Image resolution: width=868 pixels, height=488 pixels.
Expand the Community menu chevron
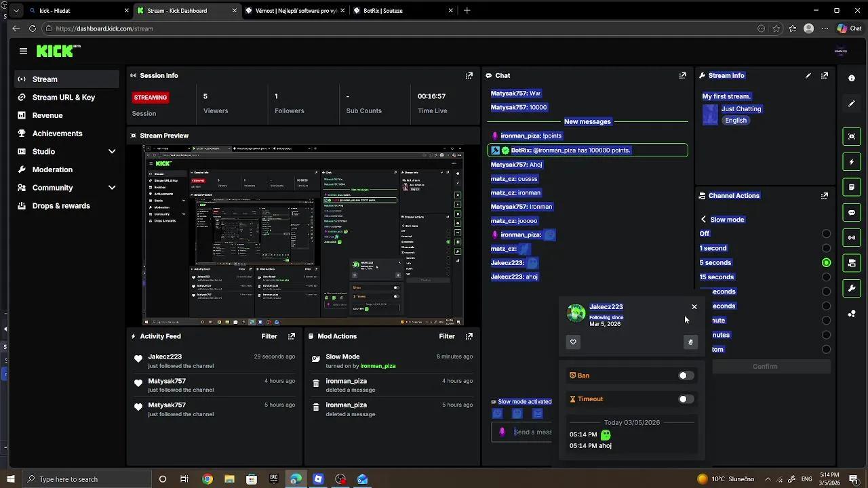[112, 188]
